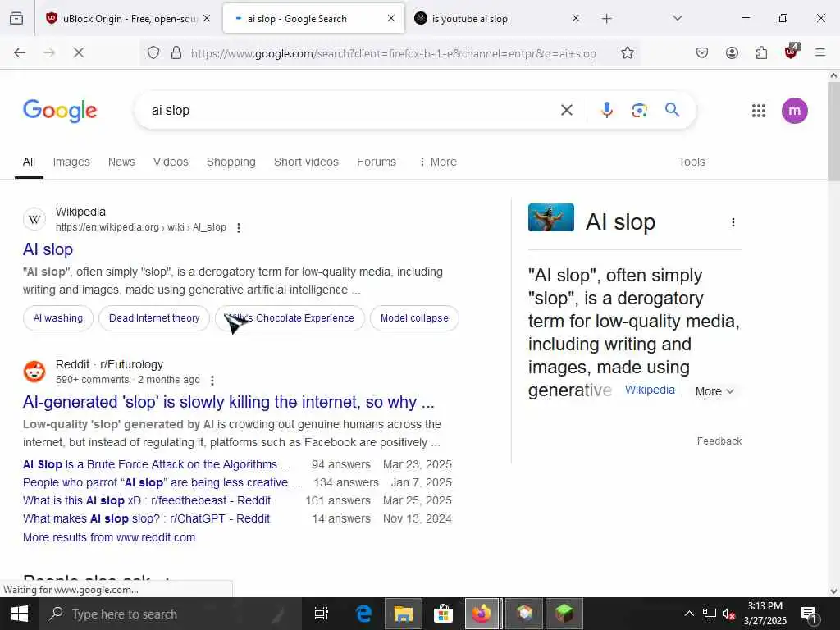
Task: Select Shopping search tab
Action: click(231, 162)
